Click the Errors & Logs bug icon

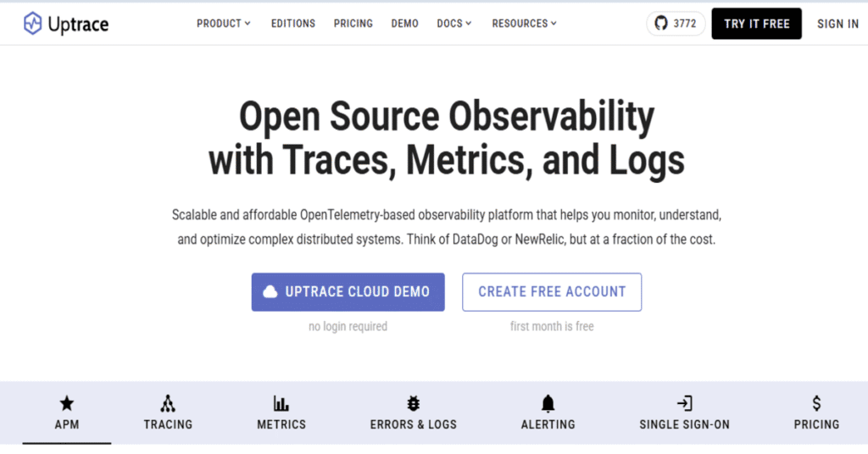point(413,403)
